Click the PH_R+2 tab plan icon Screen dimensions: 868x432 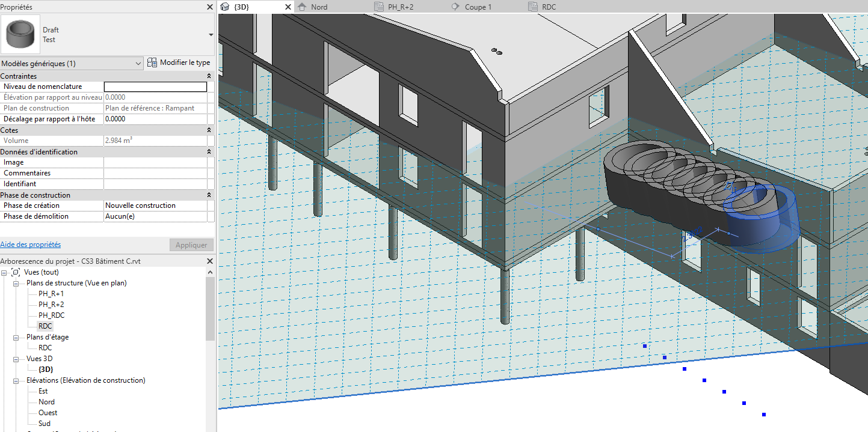(x=379, y=7)
